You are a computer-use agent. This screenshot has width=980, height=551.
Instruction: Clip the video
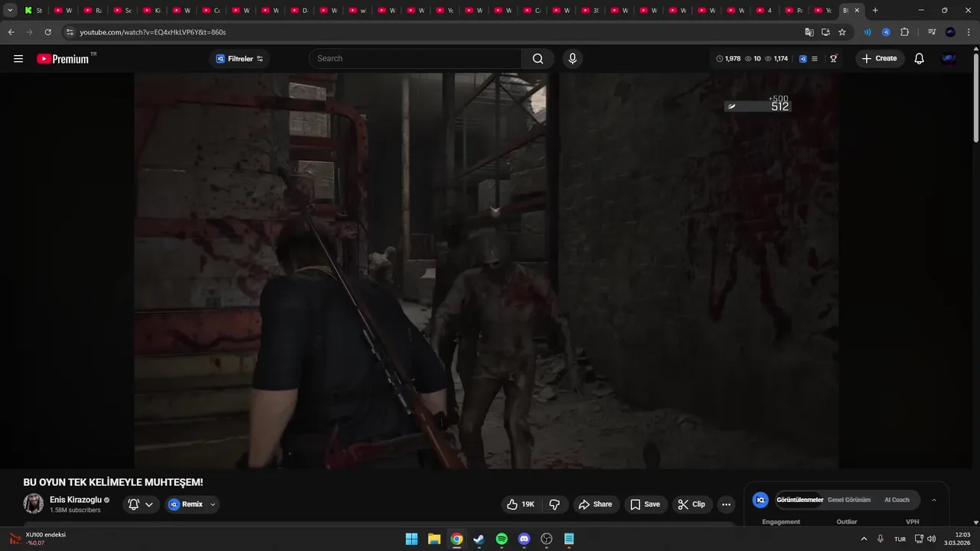point(692,504)
